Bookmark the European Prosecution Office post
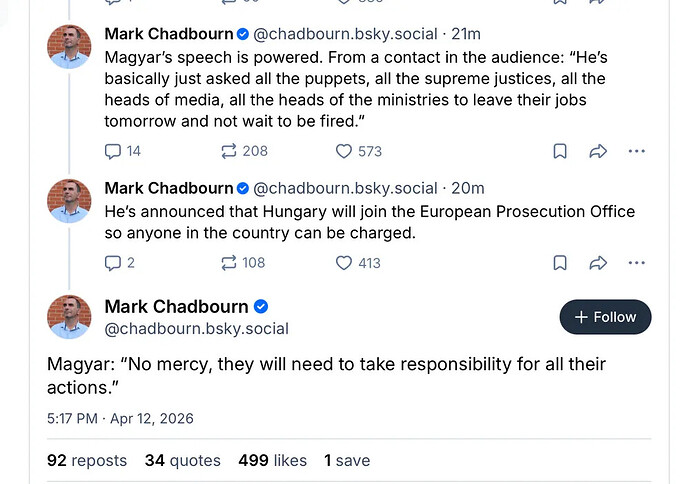This screenshot has height=484, width=690. click(x=560, y=263)
